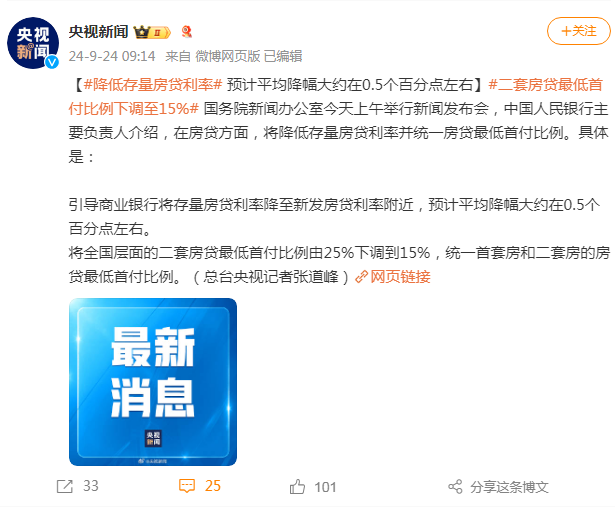View edit history via 已编辑 label
615x512 pixels.
point(283,56)
